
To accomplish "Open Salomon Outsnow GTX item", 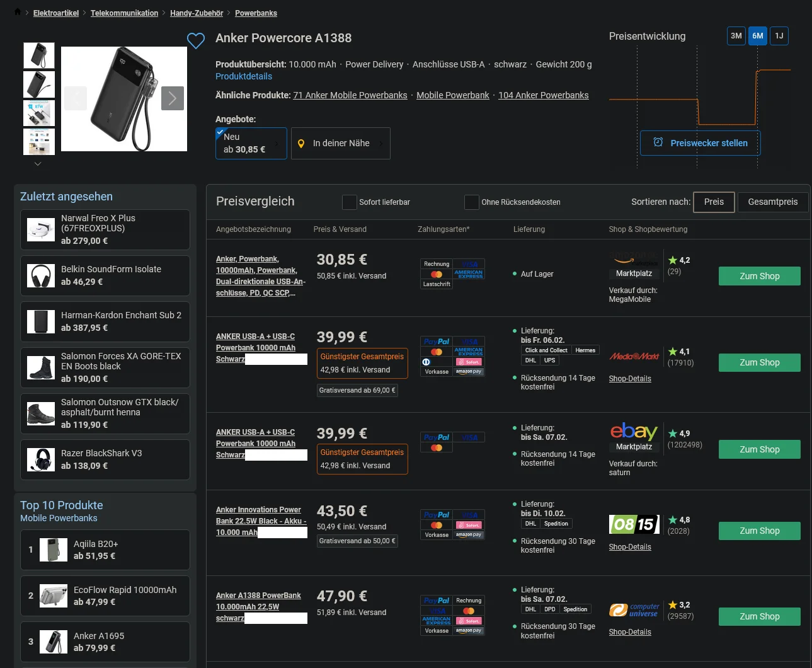I will pos(105,413).
